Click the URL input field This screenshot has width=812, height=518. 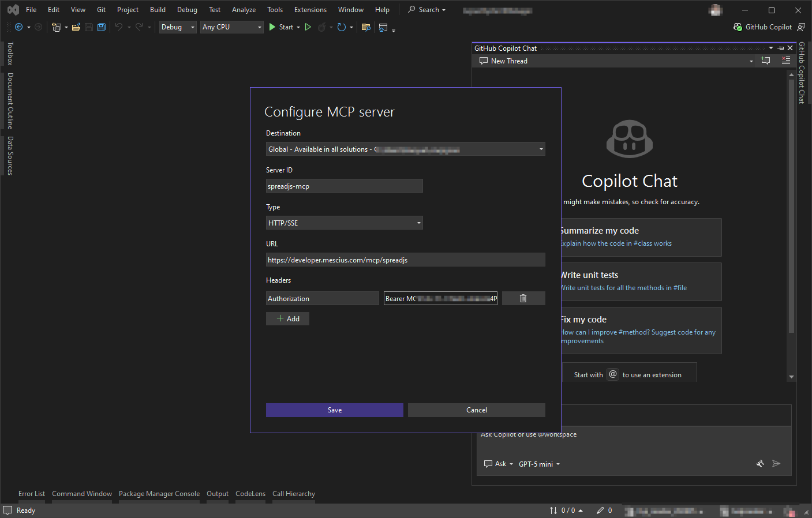406,260
